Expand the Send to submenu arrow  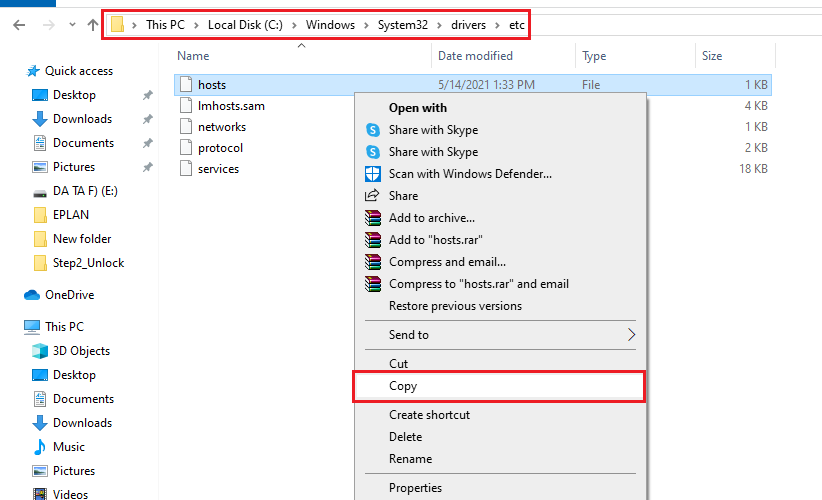[631, 335]
